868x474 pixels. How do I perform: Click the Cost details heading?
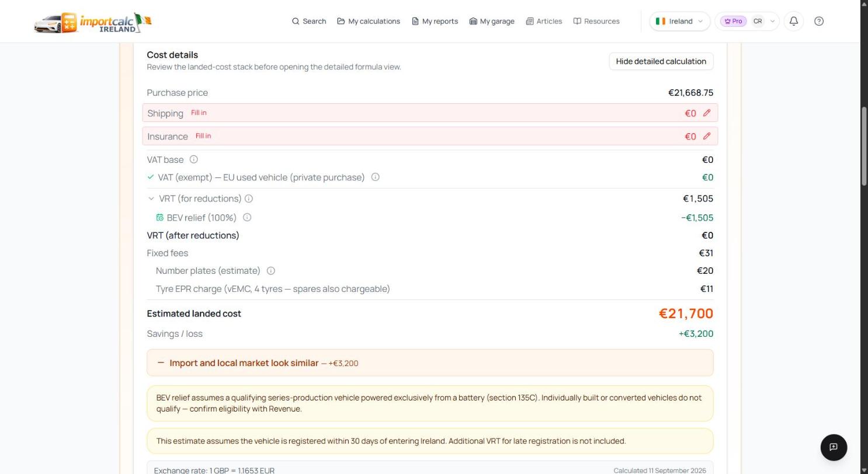coord(172,55)
